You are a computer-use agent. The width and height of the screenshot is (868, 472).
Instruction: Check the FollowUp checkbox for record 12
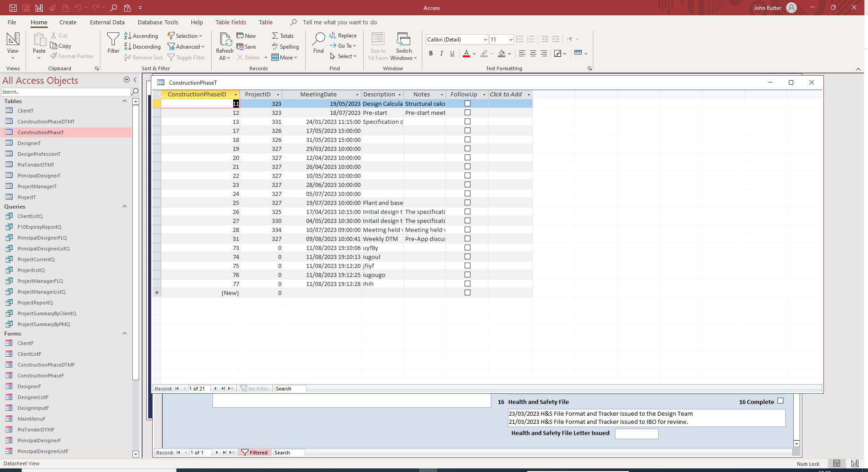point(467,112)
